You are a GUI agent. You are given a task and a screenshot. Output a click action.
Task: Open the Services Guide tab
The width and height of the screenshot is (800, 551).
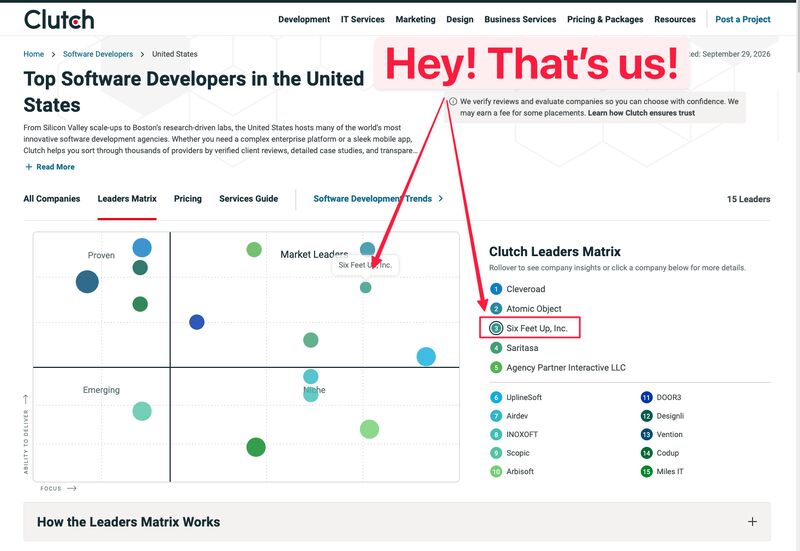coord(248,199)
